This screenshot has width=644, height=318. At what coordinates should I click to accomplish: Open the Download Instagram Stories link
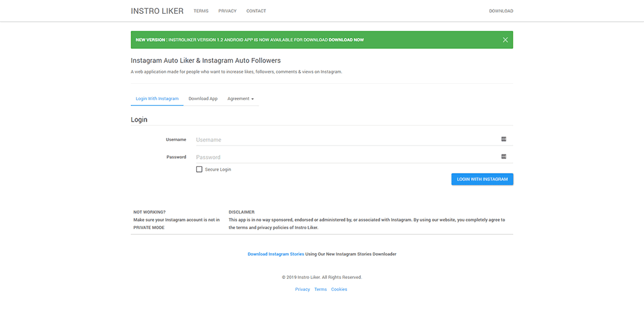tap(276, 254)
